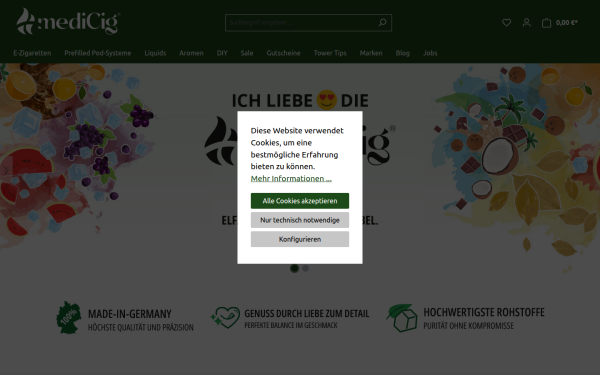Accept all cookies with the green button
The height and width of the screenshot is (375, 600).
[x=300, y=201]
